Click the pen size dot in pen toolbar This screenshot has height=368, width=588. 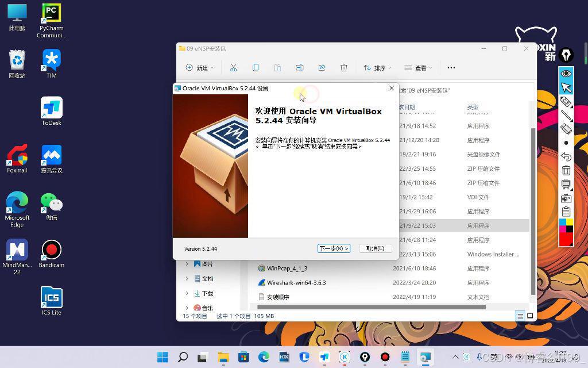click(x=566, y=143)
